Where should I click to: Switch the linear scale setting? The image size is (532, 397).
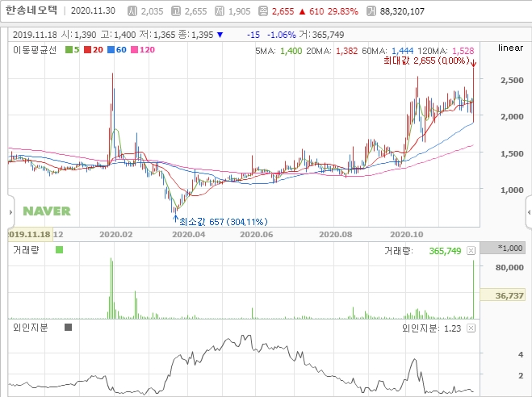(x=510, y=48)
